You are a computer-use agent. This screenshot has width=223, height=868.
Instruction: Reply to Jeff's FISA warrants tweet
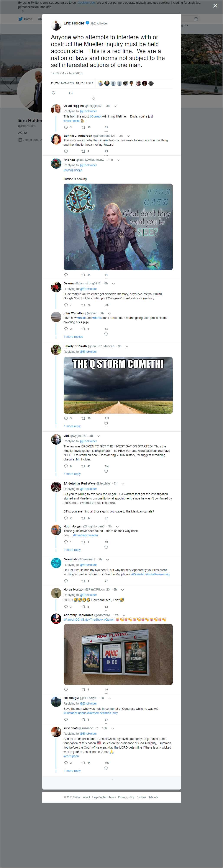point(66,466)
